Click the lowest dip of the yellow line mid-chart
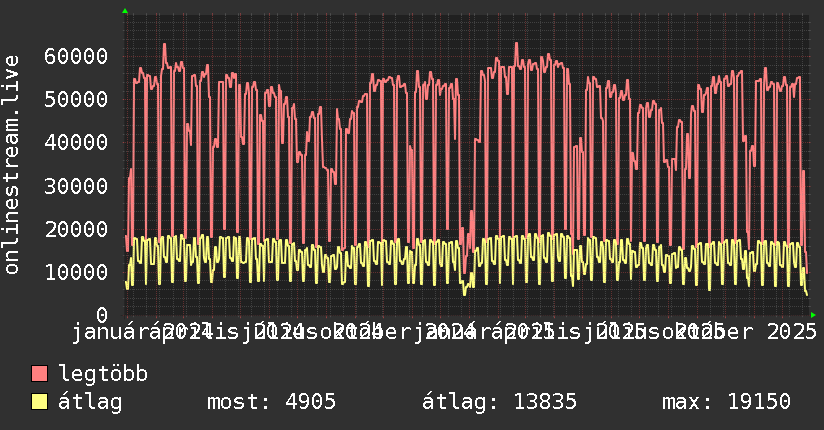This screenshot has width=824, height=430. [464, 293]
